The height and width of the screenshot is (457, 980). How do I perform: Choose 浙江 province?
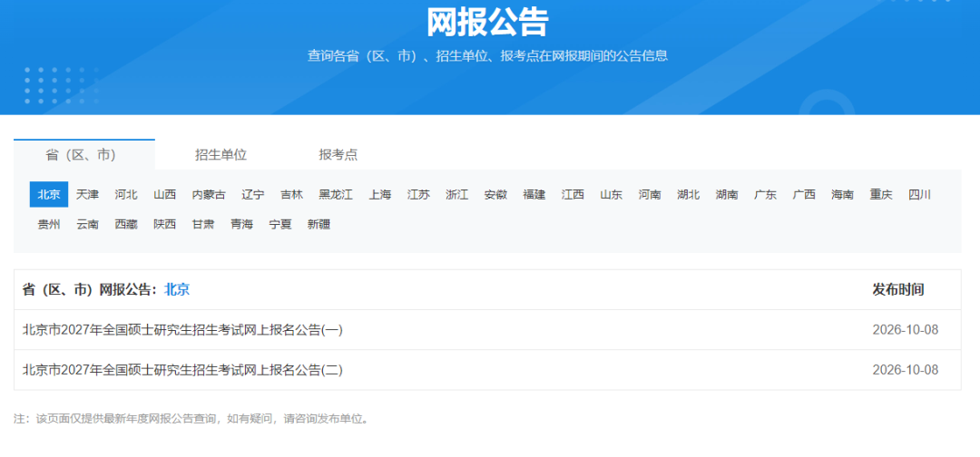(456, 195)
